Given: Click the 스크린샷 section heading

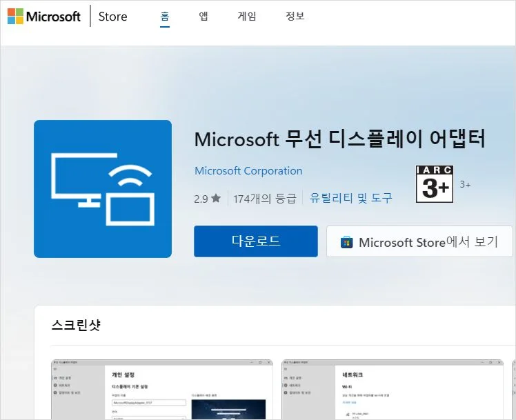Looking at the screenshot, I should (x=76, y=325).
